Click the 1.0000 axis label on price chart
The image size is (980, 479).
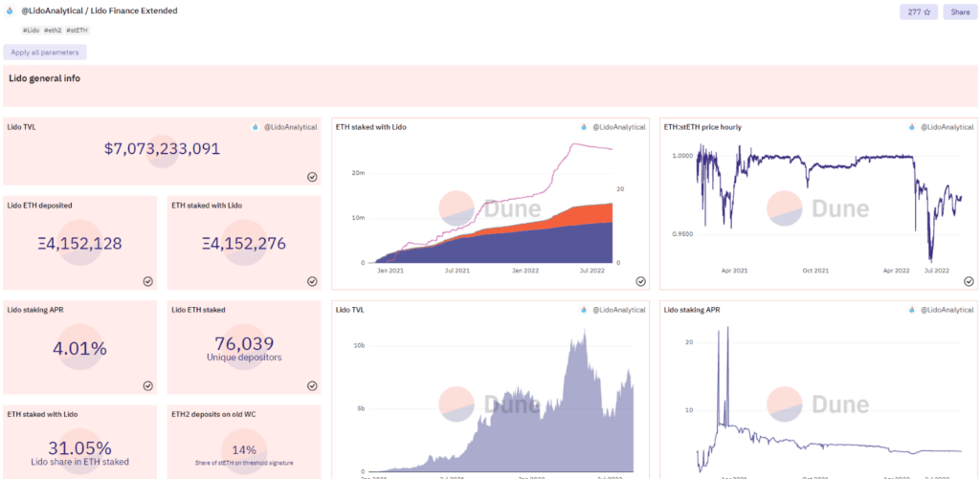(684, 156)
